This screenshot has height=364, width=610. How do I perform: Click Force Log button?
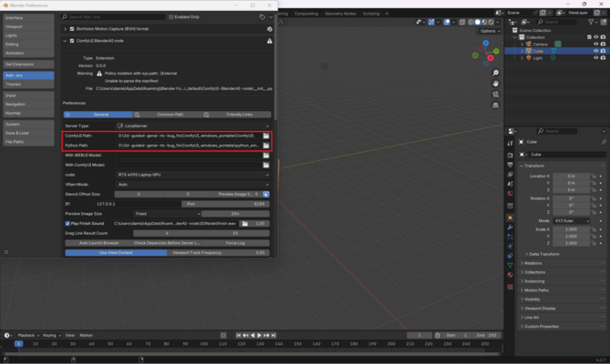click(236, 243)
